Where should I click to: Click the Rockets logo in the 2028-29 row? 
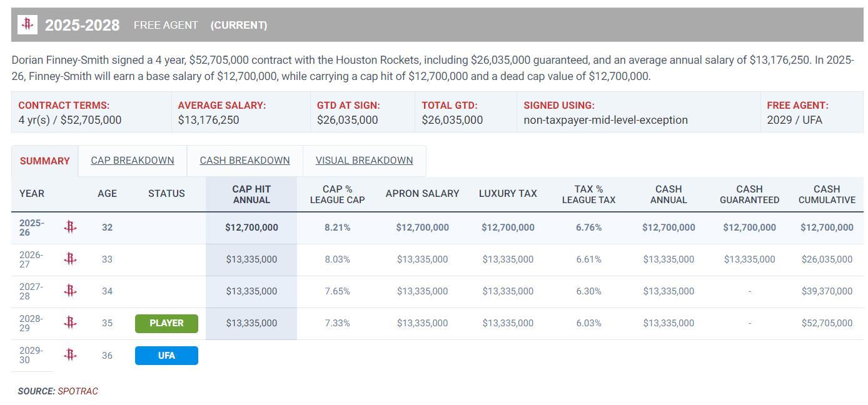(x=70, y=323)
